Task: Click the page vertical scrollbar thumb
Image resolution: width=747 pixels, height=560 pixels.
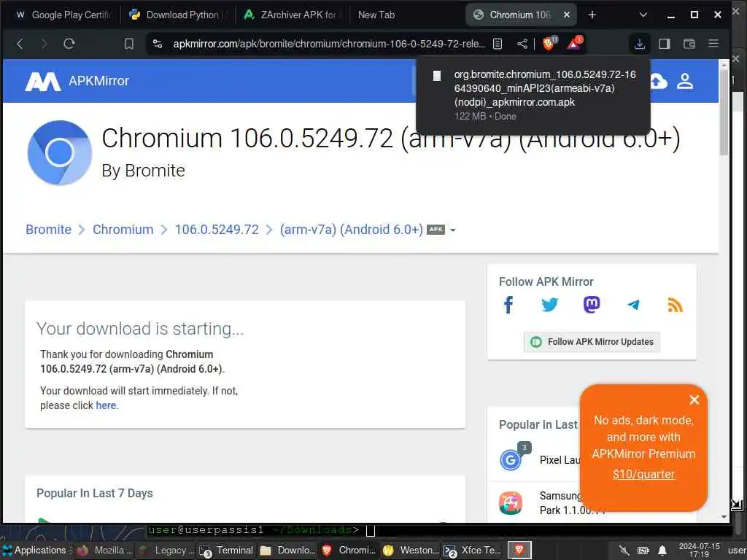Action: [x=724, y=112]
